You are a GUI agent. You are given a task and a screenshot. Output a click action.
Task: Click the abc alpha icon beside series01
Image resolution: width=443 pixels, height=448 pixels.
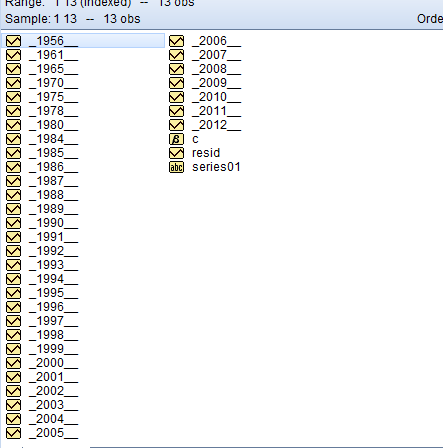[x=176, y=167]
